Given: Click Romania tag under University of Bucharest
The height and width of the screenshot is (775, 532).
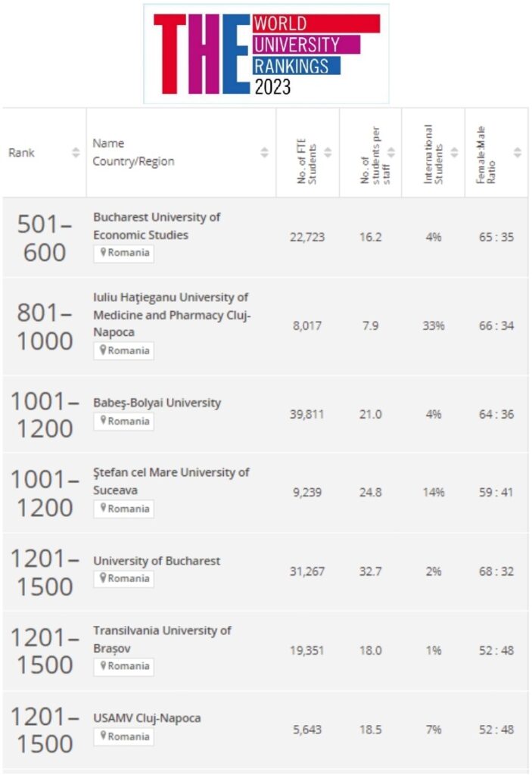Looking at the screenshot, I should (x=124, y=579).
